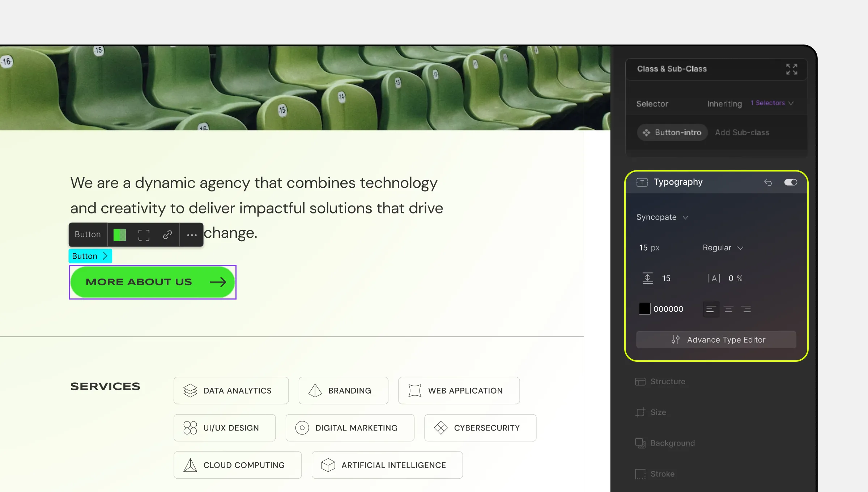The height and width of the screenshot is (492, 868).
Task: Click the undo/history back arrow icon
Action: (769, 182)
